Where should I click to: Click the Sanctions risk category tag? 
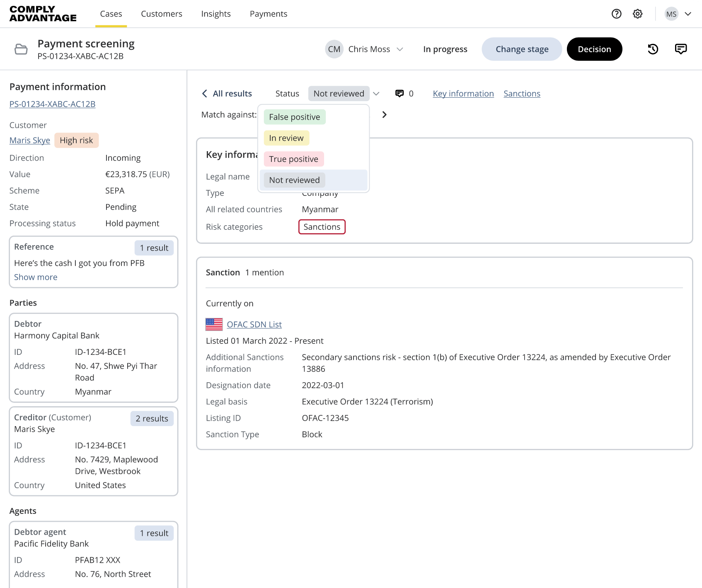tap(322, 227)
